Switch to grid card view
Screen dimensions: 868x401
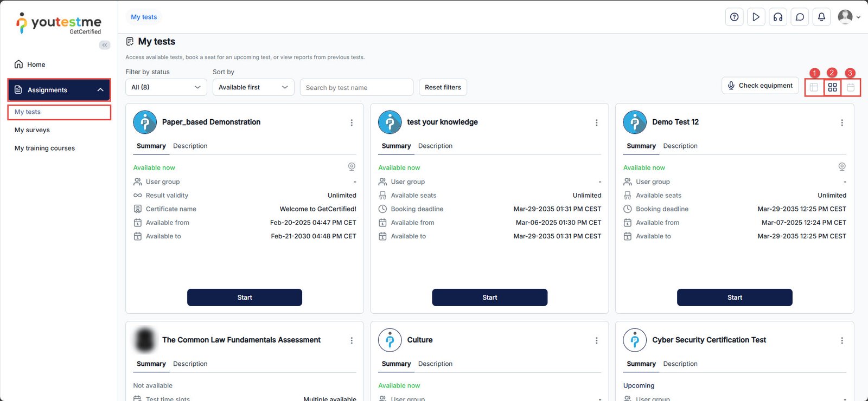coord(832,87)
